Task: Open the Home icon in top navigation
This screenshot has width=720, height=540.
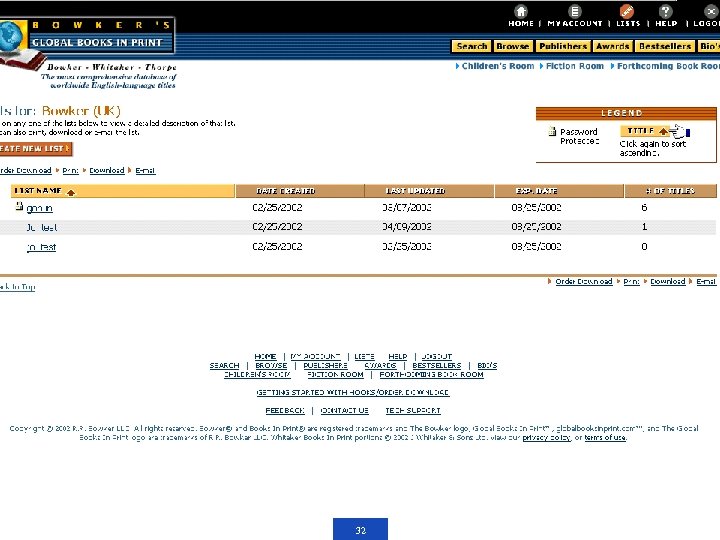Action: click(x=521, y=11)
